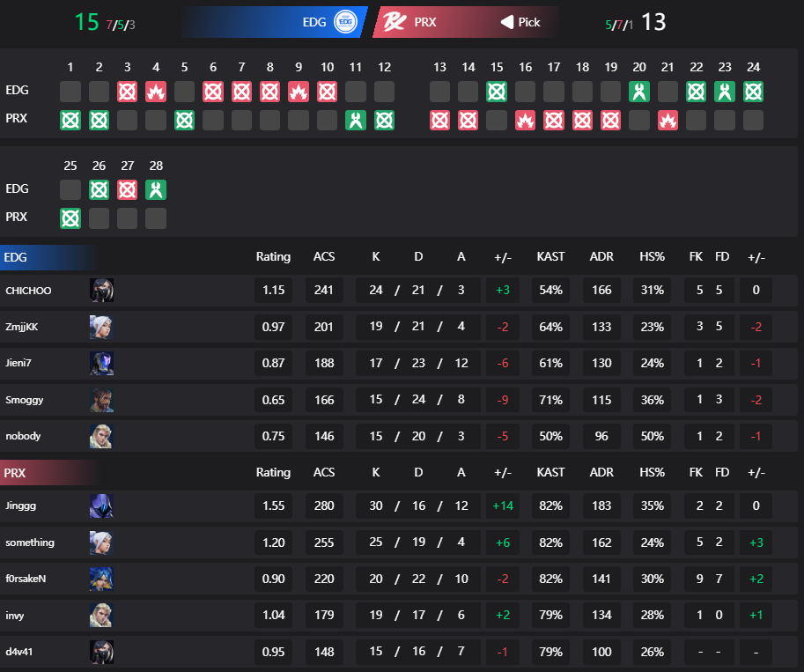Image resolution: width=804 pixels, height=672 pixels.
Task: Click EDG round 28 defuse win icon
Action: point(156,190)
